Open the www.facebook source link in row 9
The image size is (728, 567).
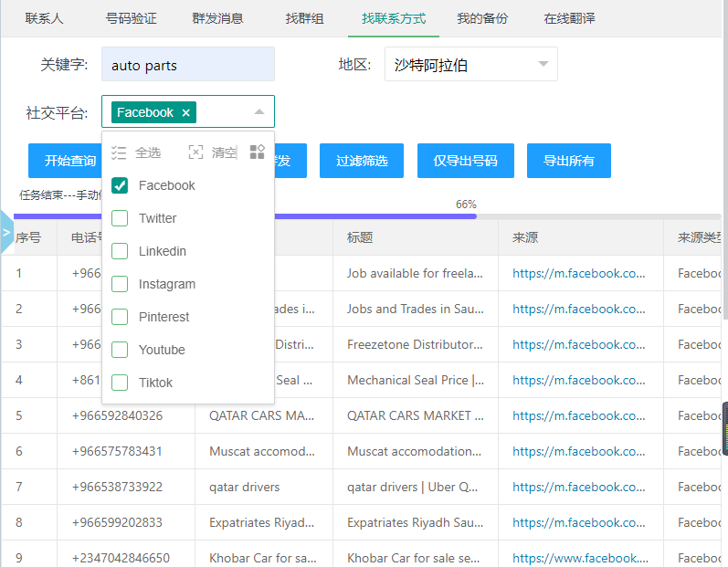point(580,558)
